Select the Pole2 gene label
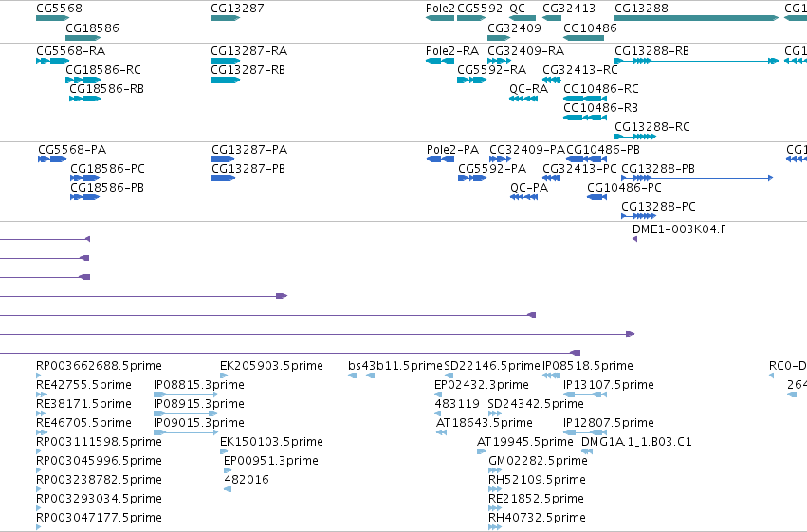The height and width of the screenshot is (532, 807). pos(440,9)
